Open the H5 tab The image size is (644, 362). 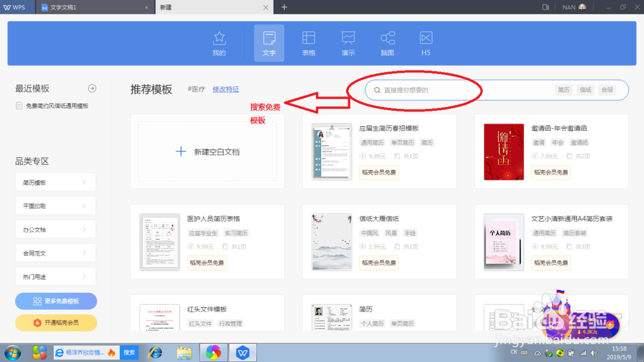click(x=426, y=43)
